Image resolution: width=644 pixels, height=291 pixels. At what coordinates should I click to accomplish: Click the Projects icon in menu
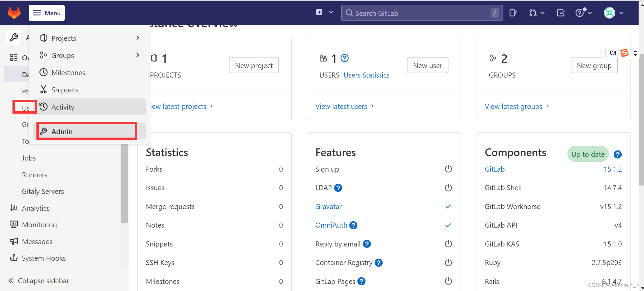(43, 38)
